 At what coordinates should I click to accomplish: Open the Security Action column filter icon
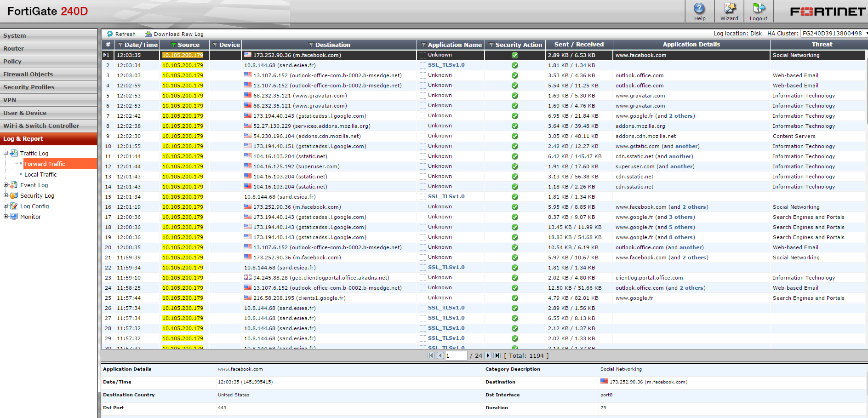(x=491, y=45)
